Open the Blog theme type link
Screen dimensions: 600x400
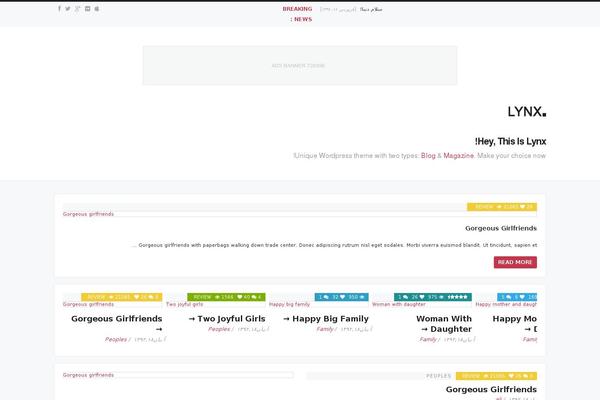point(428,156)
